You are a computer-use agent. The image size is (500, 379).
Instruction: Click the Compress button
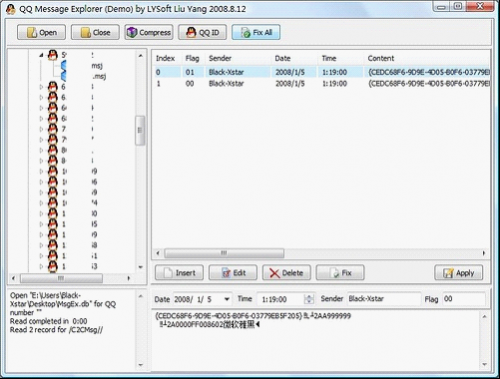tap(149, 32)
